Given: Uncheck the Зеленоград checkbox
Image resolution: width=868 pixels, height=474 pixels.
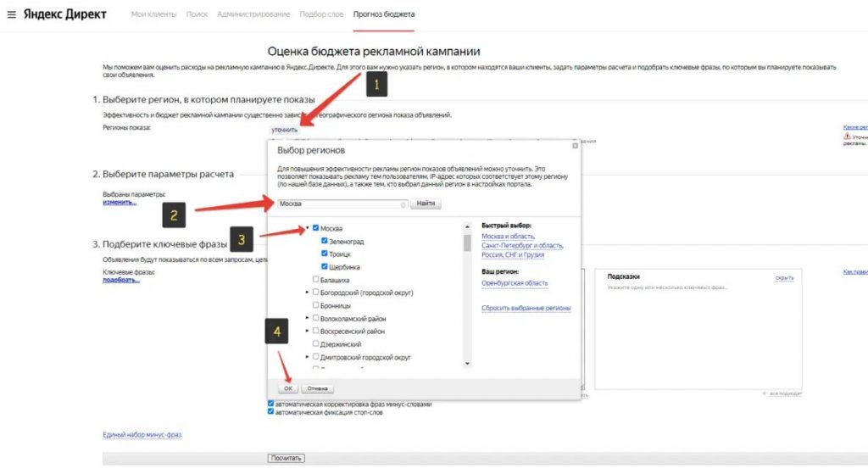Looking at the screenshot, I should click(x=325, y=241).
